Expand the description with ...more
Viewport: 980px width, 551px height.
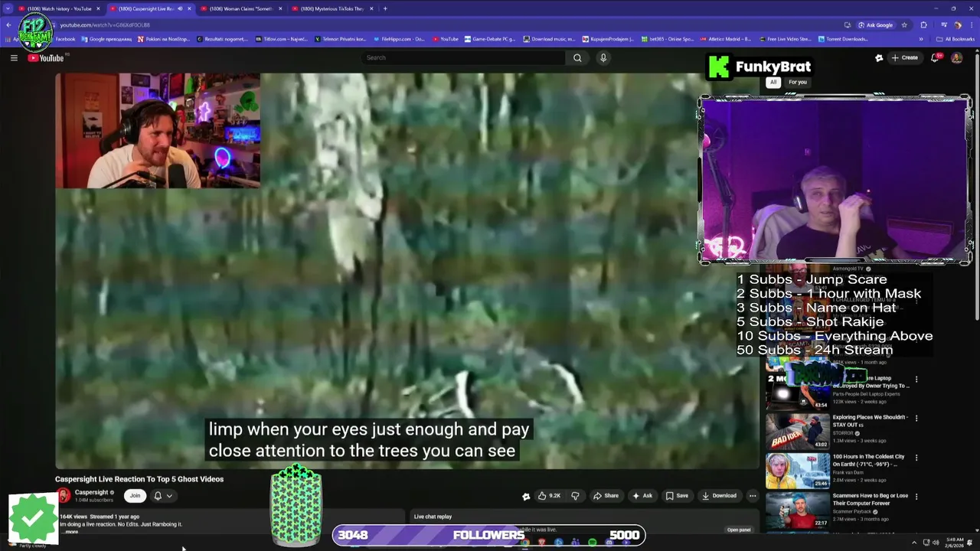[70, 531]
